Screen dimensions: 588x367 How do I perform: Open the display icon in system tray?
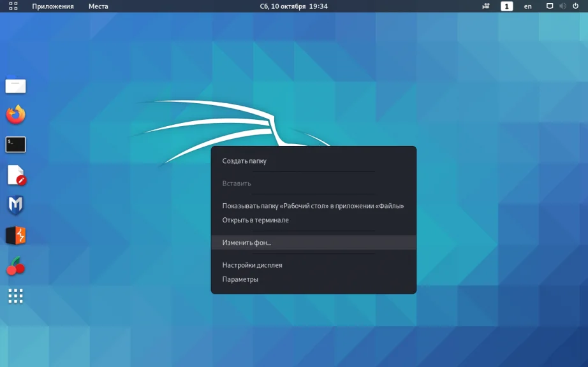click(x=549, y=6)
